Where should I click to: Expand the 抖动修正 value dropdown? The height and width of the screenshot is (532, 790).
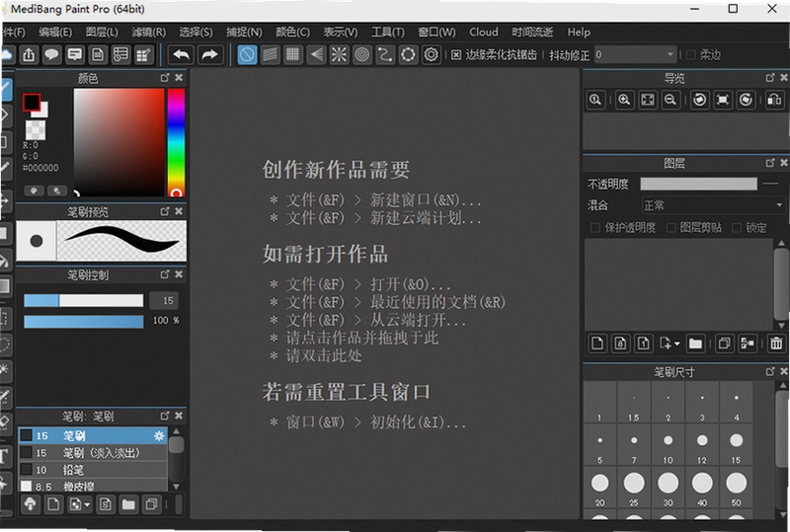pos(671,54)
